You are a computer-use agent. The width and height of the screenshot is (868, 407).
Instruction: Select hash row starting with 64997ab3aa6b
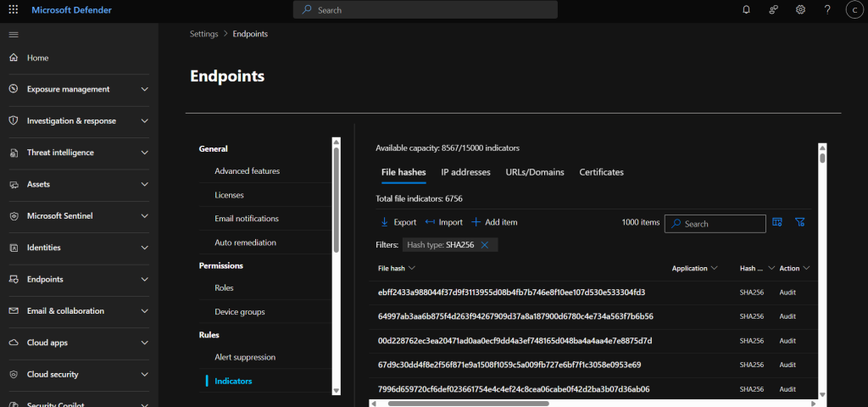coord(594,317)
